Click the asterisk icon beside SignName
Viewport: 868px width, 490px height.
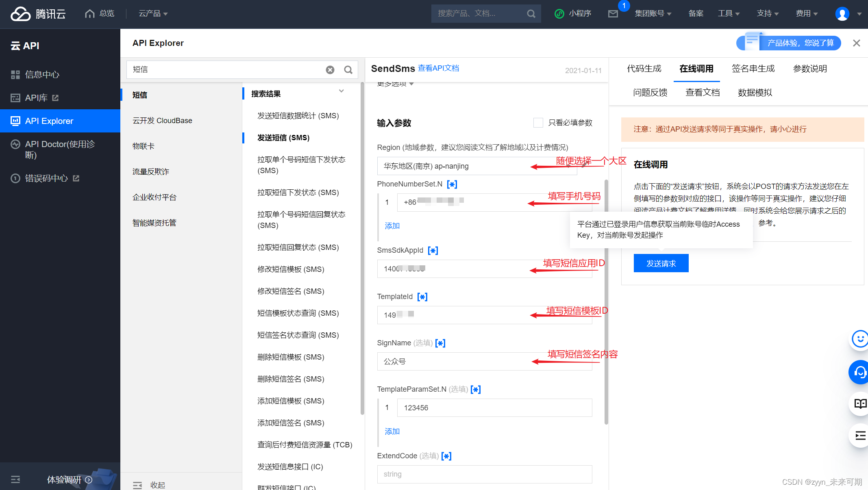coord(440,343)
